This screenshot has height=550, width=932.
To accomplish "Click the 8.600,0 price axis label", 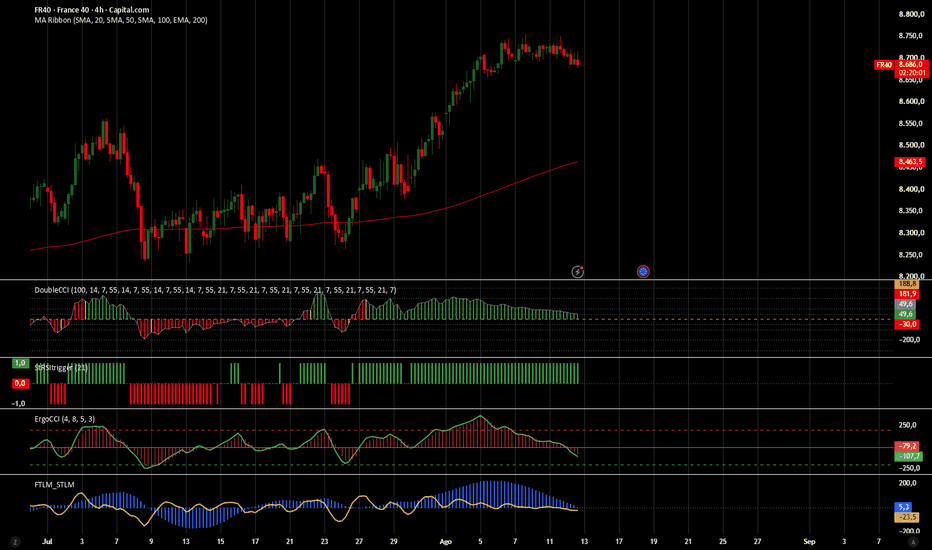I will tap(911, 102).
